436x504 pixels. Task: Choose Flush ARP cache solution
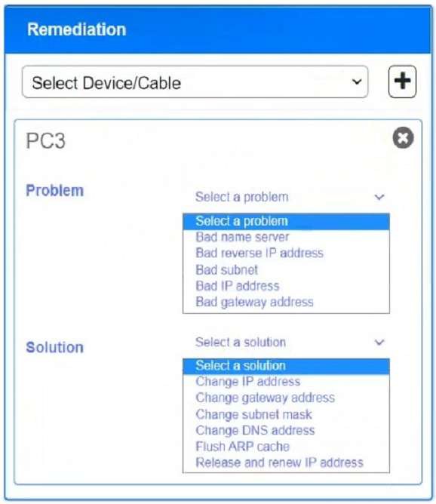tap(287, 447)
